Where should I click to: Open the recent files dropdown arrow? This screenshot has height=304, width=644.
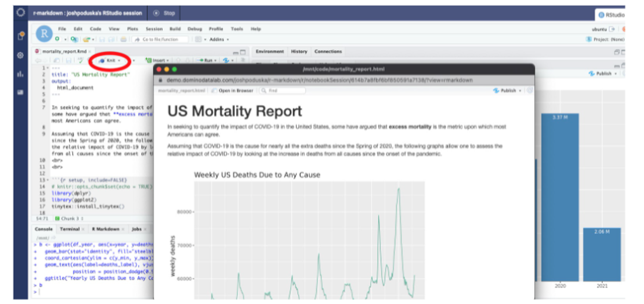click(93, 40)
